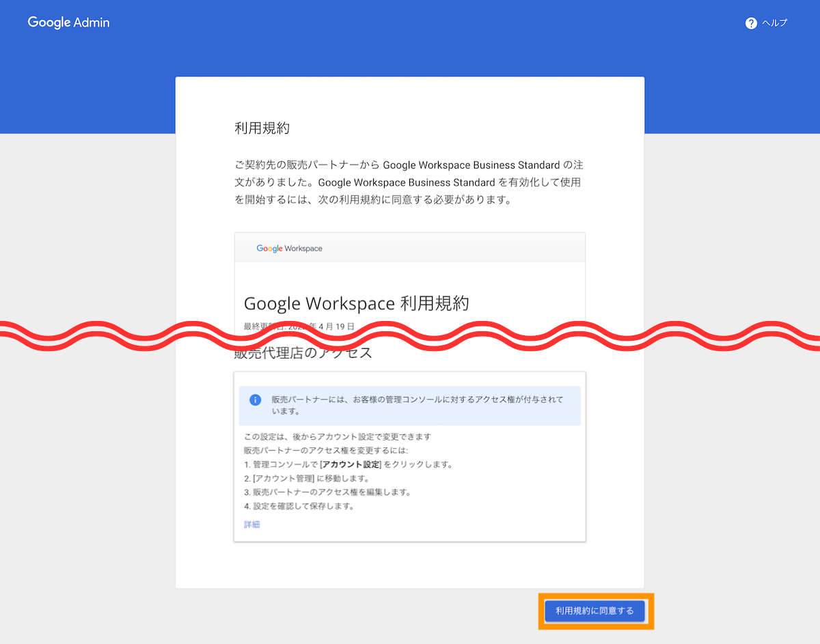Click the blue info icon in notice
820x644 pixels.
point(255,400)
